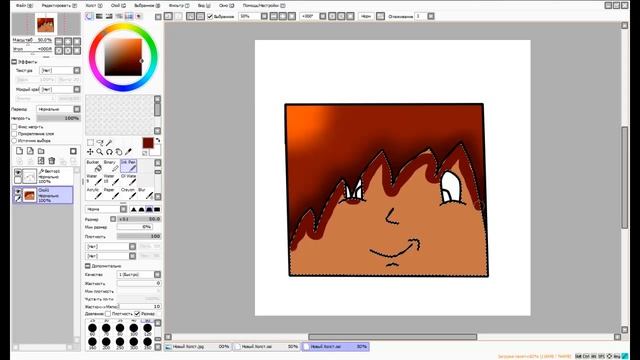Select the Blur brush tool
The width and height of the screenshot is (640, 360).
point(145,193)
